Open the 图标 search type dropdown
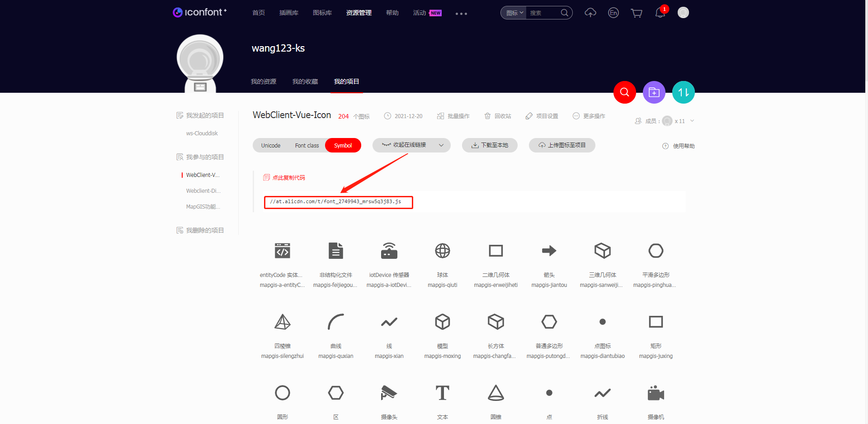868x424 pixels. point(514,13)
